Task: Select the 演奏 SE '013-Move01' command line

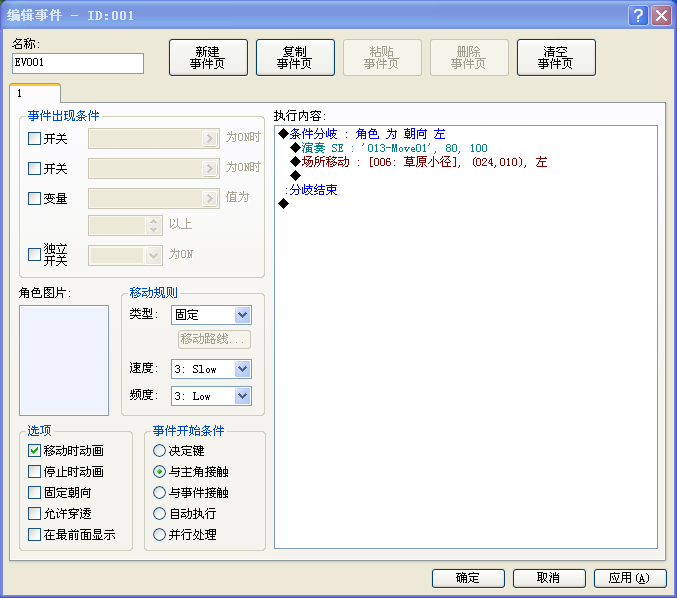Action: pos(389,148)
